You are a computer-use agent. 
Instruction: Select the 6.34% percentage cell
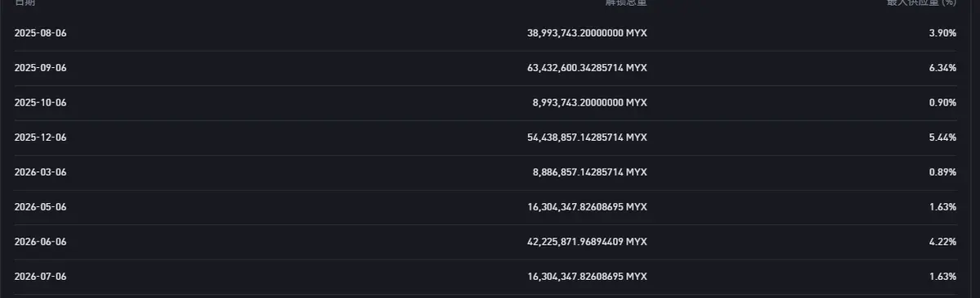(942, 68)
